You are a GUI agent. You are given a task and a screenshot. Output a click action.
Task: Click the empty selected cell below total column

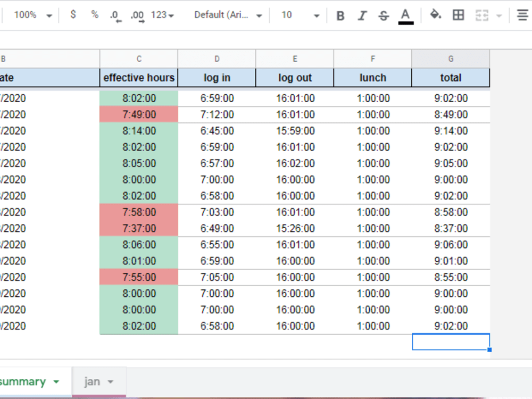tap(451, 342)
